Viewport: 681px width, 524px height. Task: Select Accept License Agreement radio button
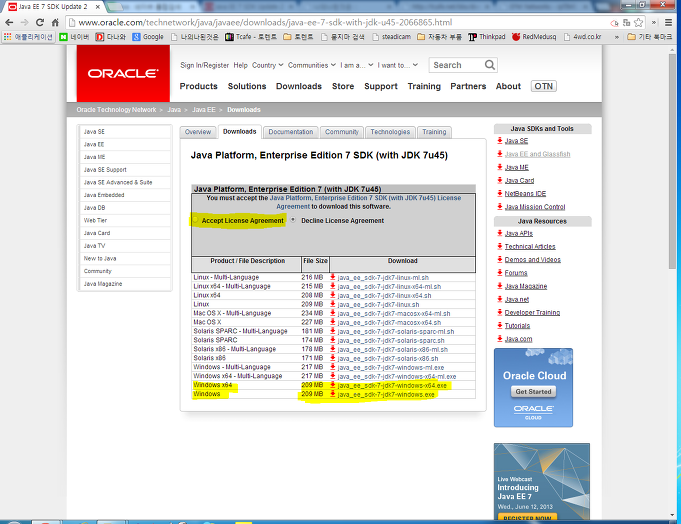[195, 220]
